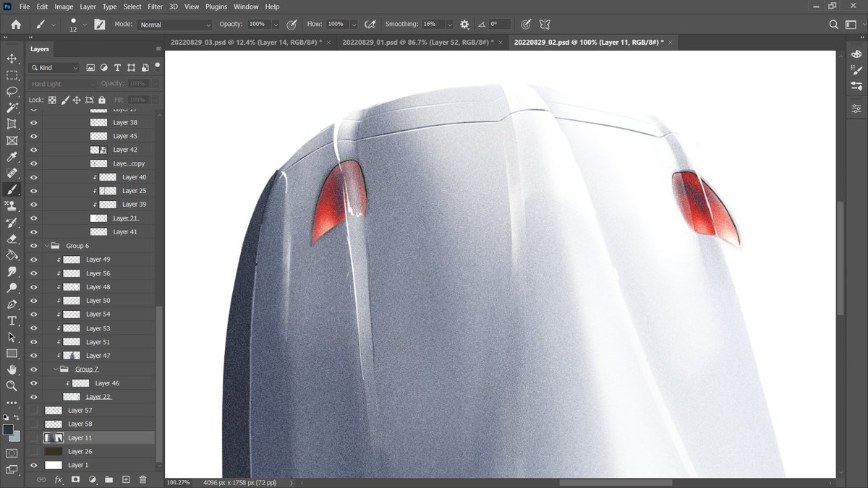
Task: Select the Hand tool
Action: click(x=12, y=369)
